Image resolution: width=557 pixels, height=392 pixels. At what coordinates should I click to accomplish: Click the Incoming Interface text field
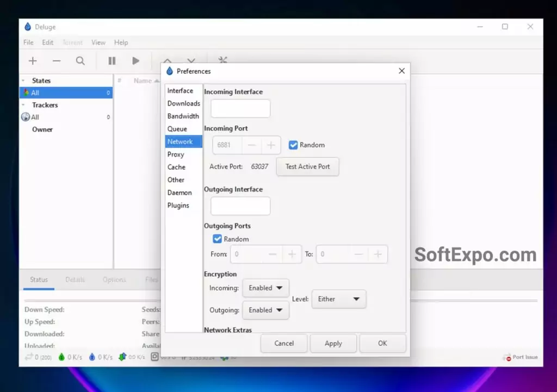click(240, 109)
